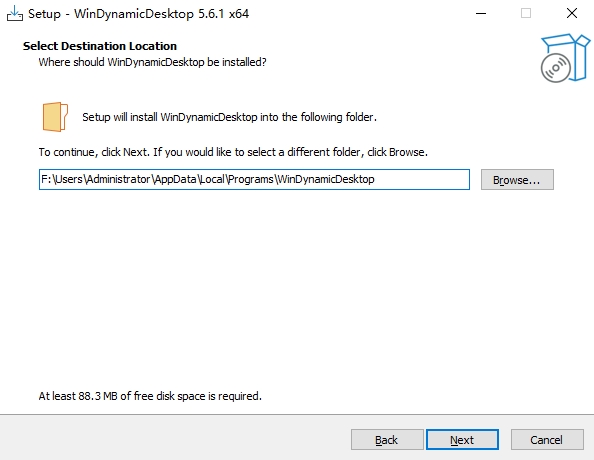The height and width of the screenshot is (460, 594).
Task: Click the setup installer icon in title bar
Action: [x=15, y=14]
